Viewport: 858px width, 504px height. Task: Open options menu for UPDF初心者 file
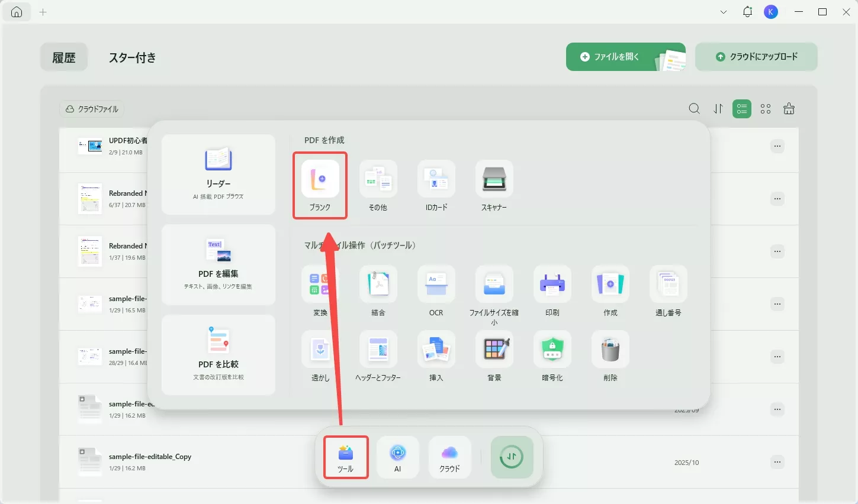(777, 146)
